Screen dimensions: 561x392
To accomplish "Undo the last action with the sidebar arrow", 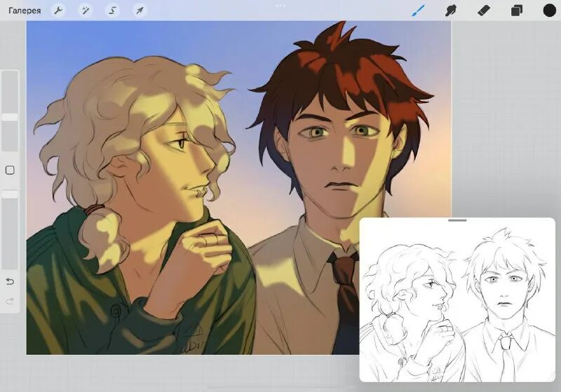I will 10,281.
